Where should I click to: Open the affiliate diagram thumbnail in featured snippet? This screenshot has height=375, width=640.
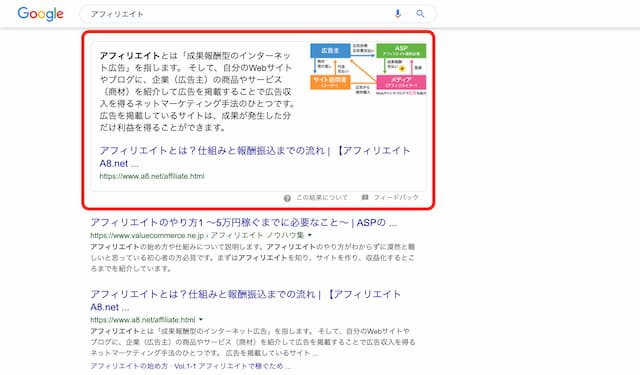pyautogui.click(x=368, y=69)
